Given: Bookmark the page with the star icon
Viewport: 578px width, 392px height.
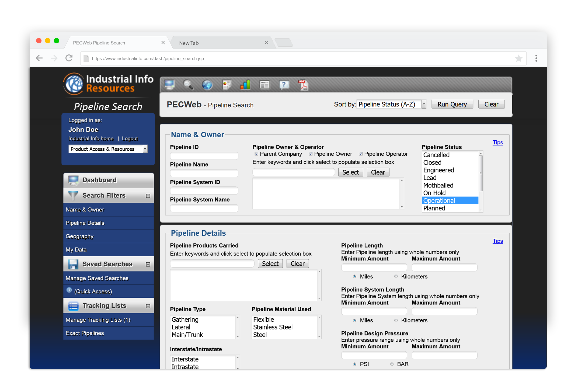Looking at the screenshot, I should (518, 58).
